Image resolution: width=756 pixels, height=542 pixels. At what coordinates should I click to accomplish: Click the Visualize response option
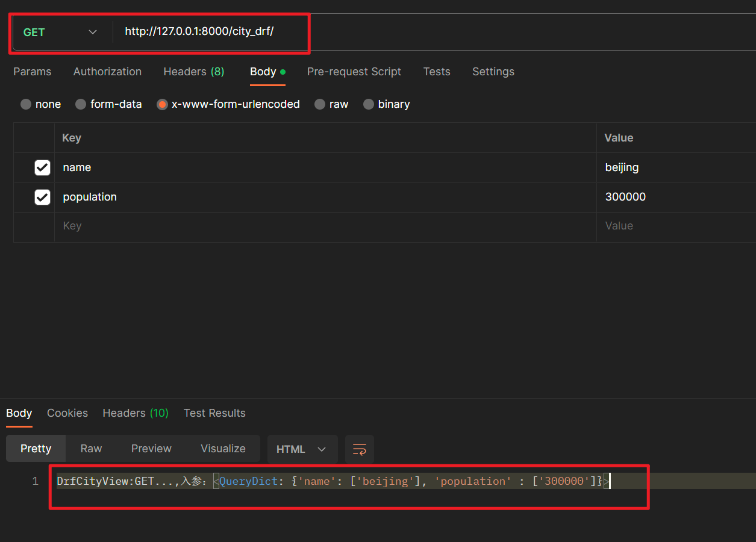point(223,448)
